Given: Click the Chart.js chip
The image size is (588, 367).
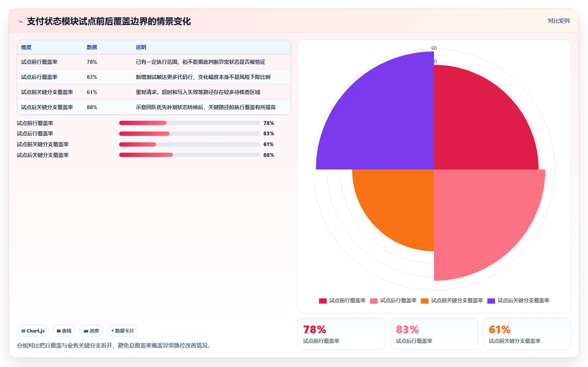Looking at the screenshot, I should coord(33,331).
